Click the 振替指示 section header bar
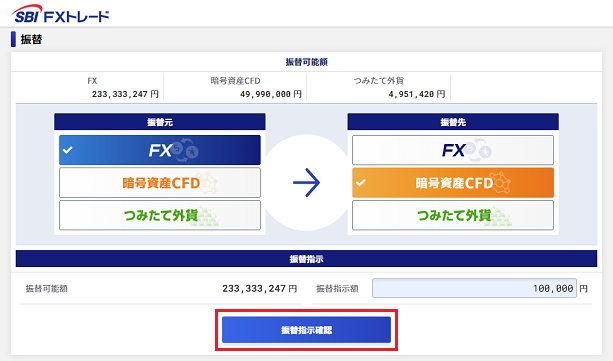The image size is (613, 361). (x=306, y=259)
